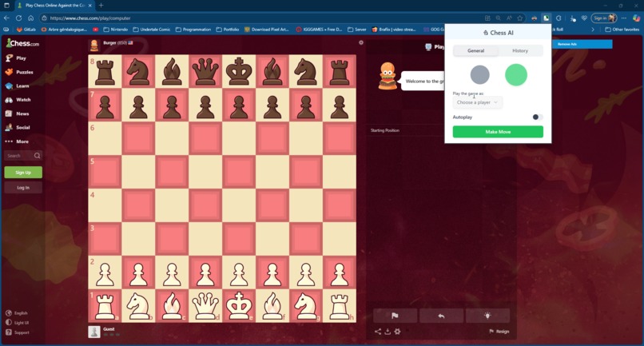Click the Guest player avatar
Viewport: 644px width, 346px height.
point(94,332)
